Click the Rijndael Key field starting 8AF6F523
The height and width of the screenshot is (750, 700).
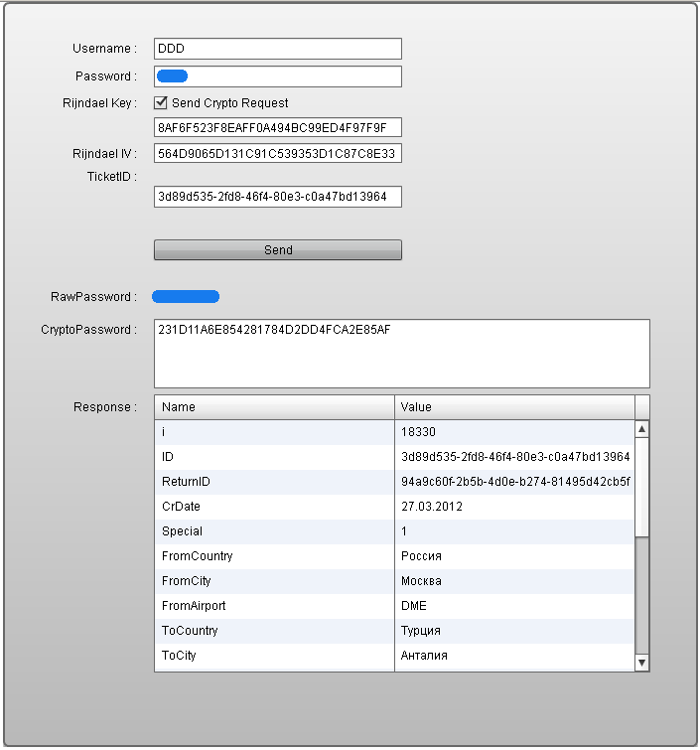pos(278,128)
